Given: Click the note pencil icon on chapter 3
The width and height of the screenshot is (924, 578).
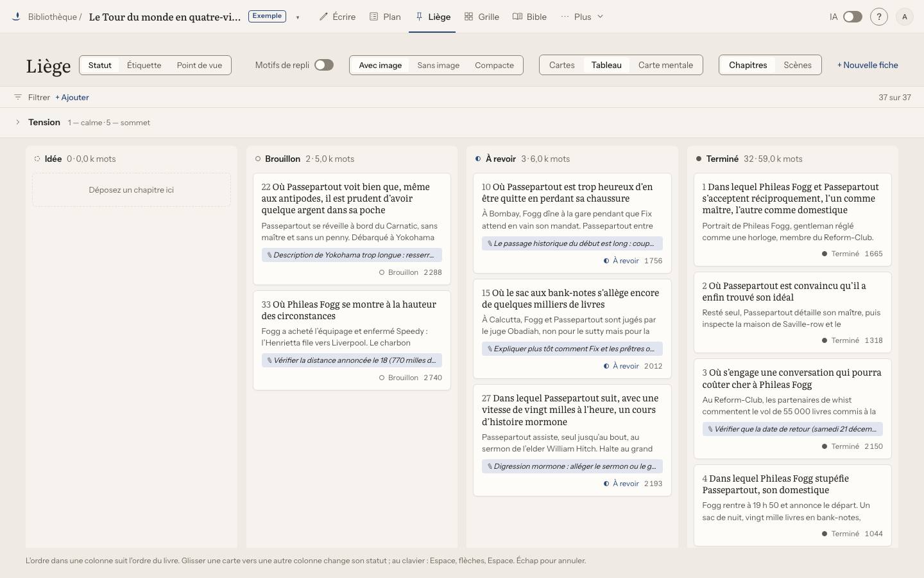Looking at the screenshot, I should click(x=710, y=429).
